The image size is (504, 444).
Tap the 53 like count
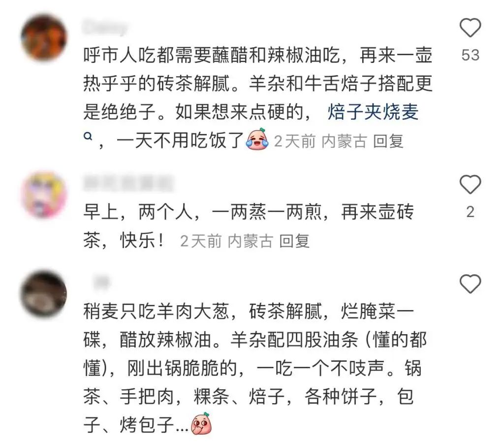[x=470, y=55]
